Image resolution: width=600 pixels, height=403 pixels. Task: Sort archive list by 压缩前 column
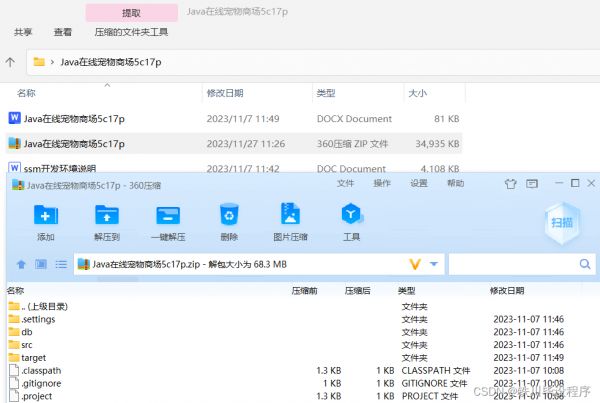click(x=304, y=291)
